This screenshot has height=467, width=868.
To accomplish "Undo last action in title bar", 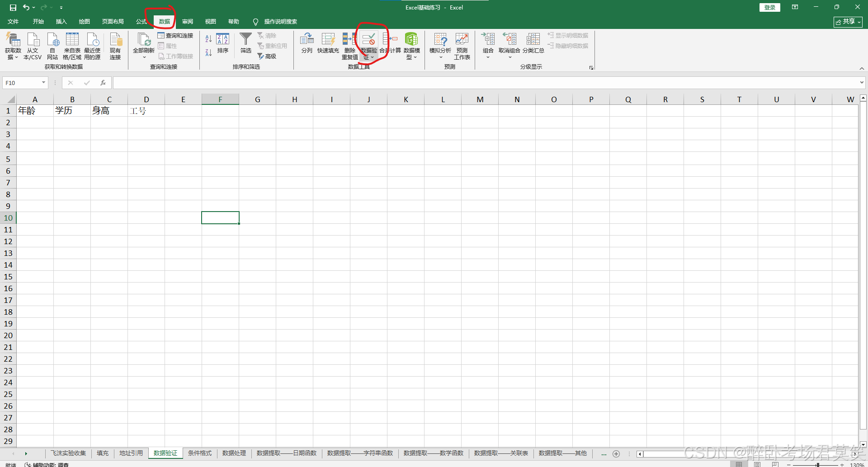I will (26, 7).
